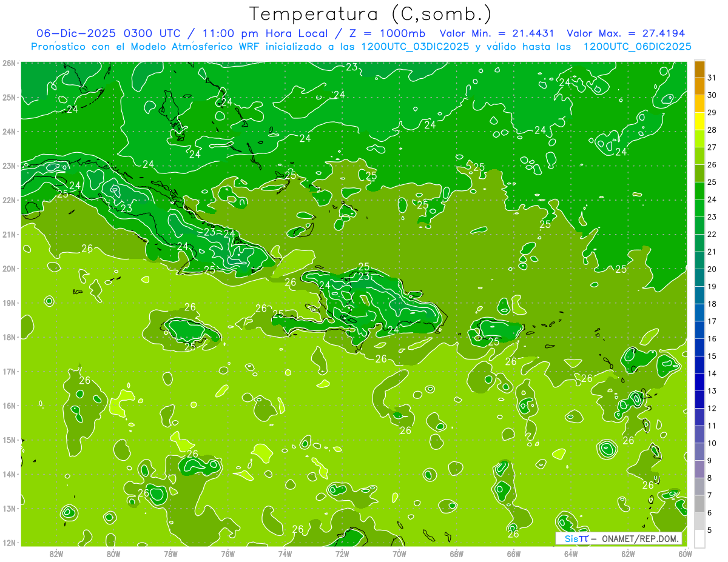Click the '80W' longitude axis label

coord(113,554)
